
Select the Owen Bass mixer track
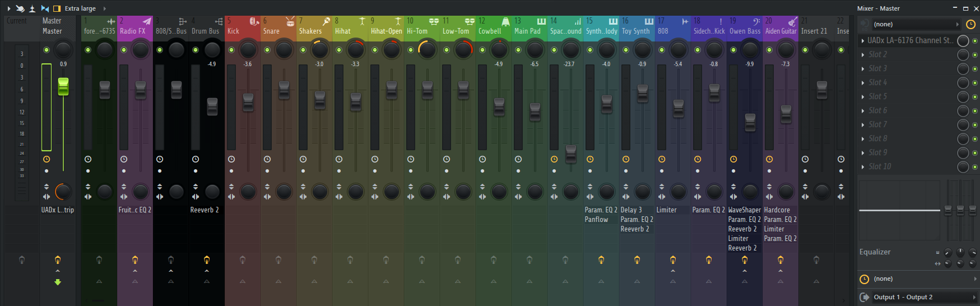pyautogui.click(x=745, y=26)
